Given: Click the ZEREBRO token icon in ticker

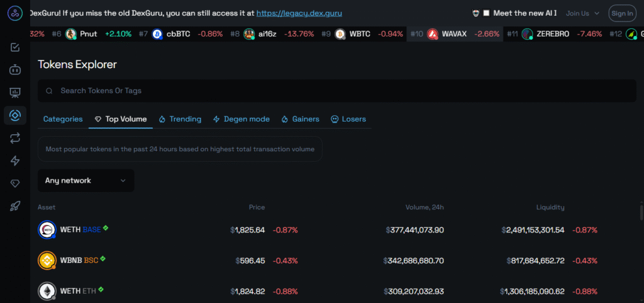Looking at the screenshot, I should [x=527, y=34].
